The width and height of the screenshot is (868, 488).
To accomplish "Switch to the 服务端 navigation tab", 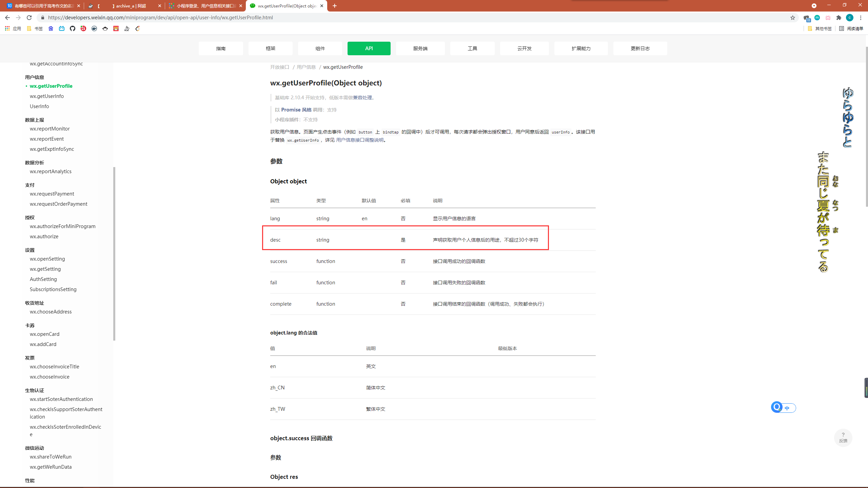I will point(420,48).
